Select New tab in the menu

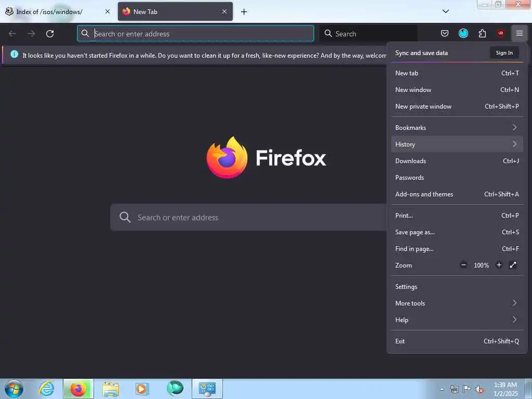[457, 73]
